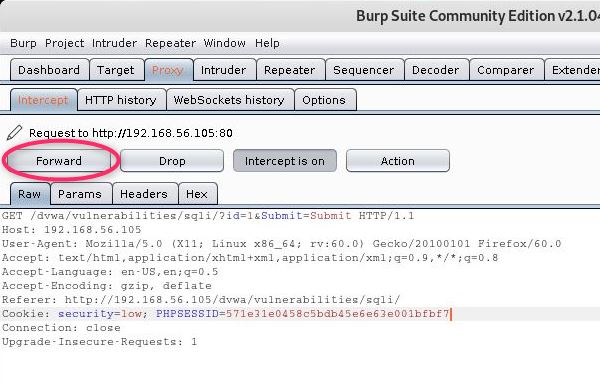Image resolution: width=600 pixels, height=387 pixels.
Task: Select the Proxy tab
Action: click(x=168, y=70)
